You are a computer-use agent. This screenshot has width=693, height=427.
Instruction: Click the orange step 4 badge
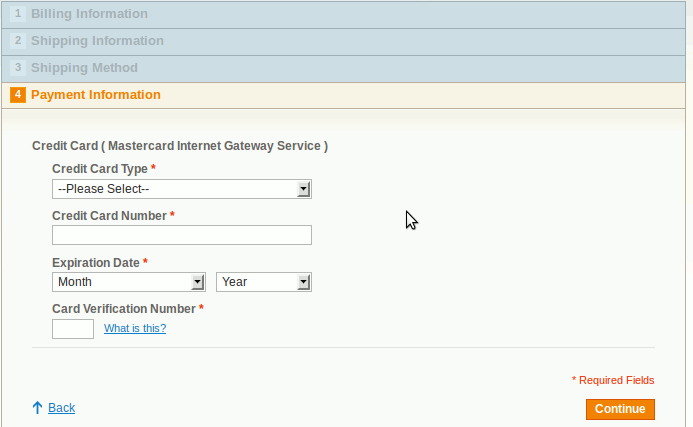[x=18, y=95]
